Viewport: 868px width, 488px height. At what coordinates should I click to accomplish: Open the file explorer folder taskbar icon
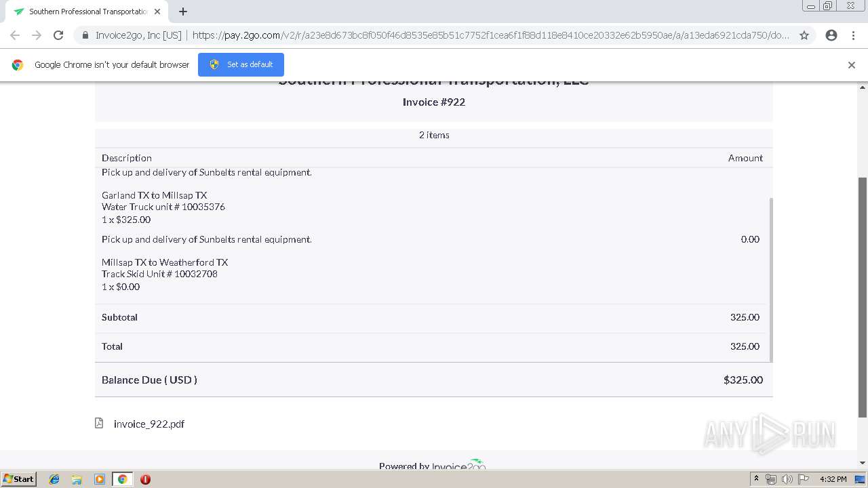(77, 479)
